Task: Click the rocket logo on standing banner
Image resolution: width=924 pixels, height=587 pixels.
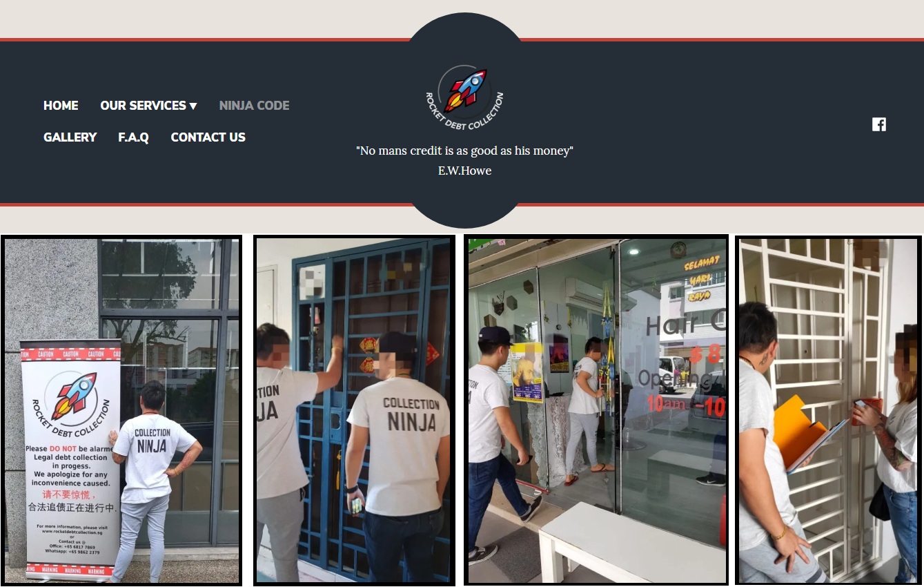Action: click(72, 396)
